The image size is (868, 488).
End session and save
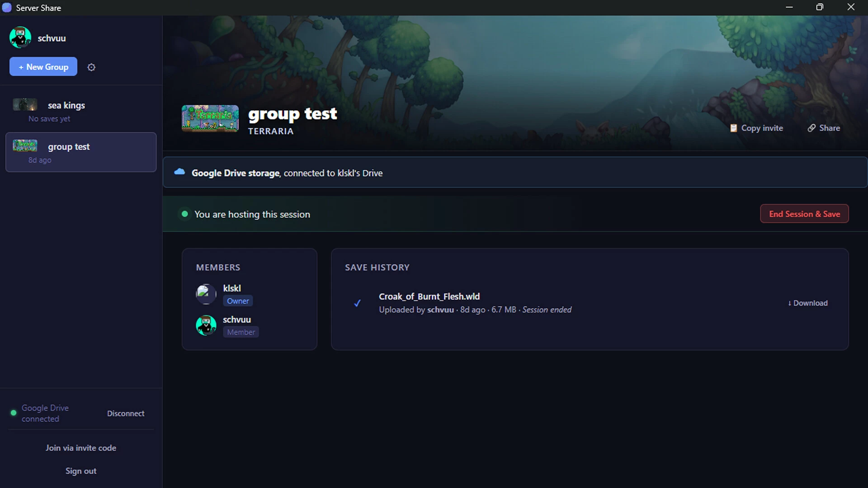click(x=804, y=214)
